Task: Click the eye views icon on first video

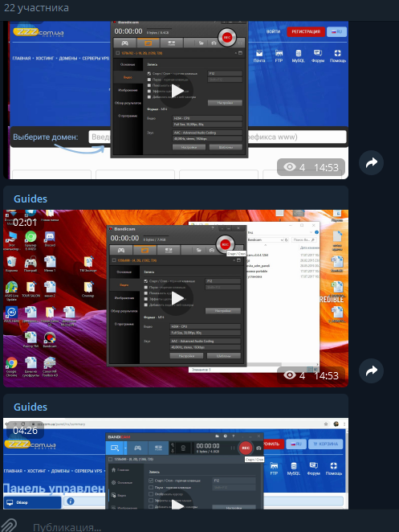Action: click(290, 167)
